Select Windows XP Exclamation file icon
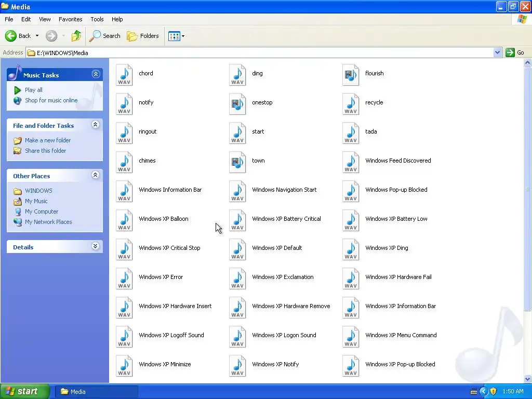 pos(237,279)
